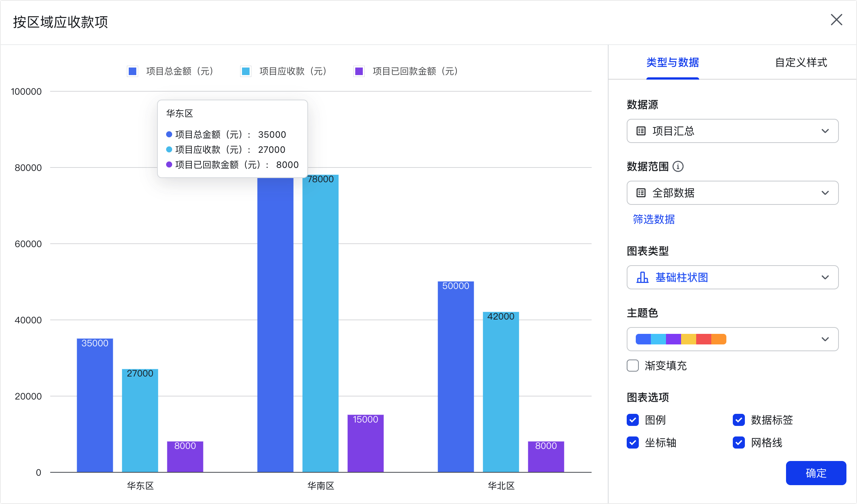857x504 pixels.
Task: Expand the 数据范围 dropdown chevron
Action: point(825,193)
